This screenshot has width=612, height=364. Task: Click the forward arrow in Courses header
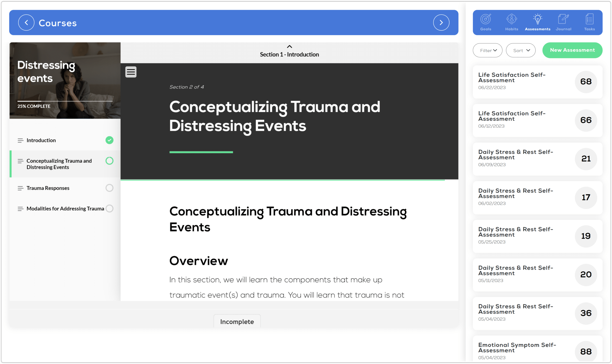pyautogui.click(x=441, y=22)
